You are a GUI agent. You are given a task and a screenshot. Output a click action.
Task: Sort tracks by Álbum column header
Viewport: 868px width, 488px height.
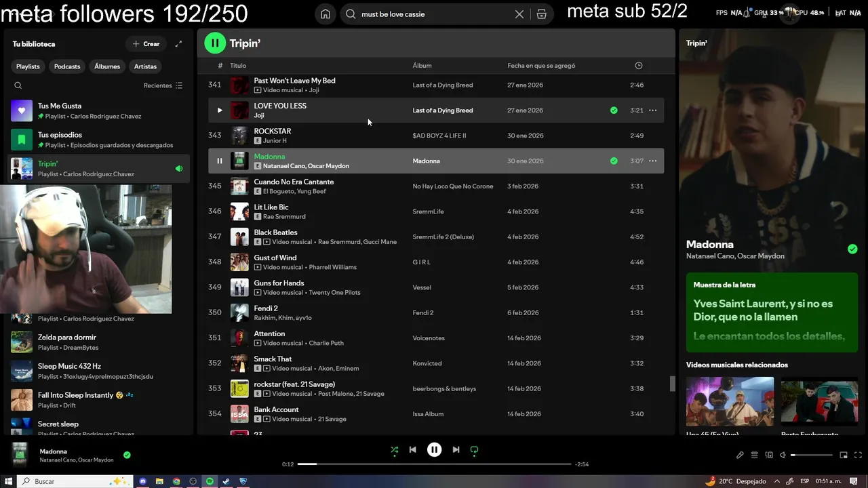[x=422, y=66]
